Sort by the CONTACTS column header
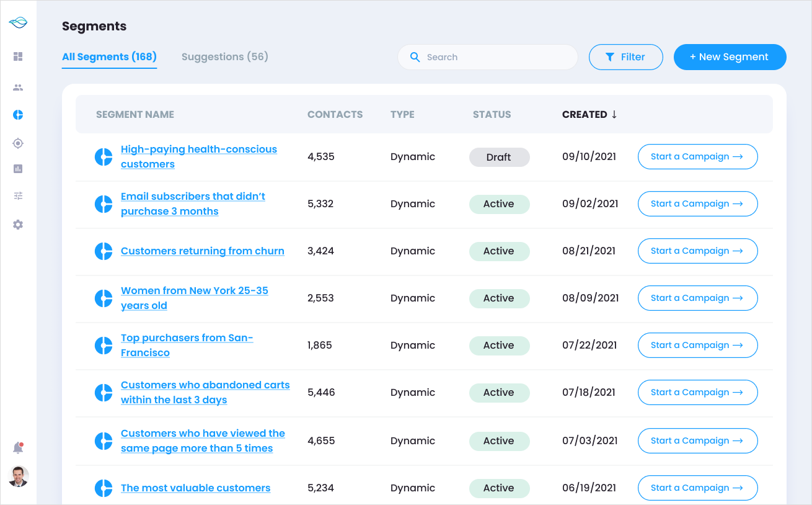Image resolution: width=812 pixels, height=505 pixels. point(335,114)
